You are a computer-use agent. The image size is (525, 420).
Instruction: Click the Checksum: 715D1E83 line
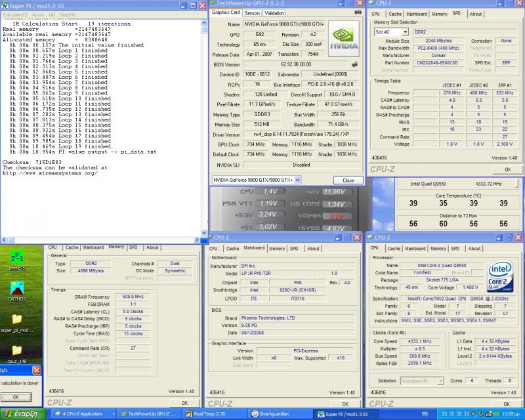pos(32,162)
